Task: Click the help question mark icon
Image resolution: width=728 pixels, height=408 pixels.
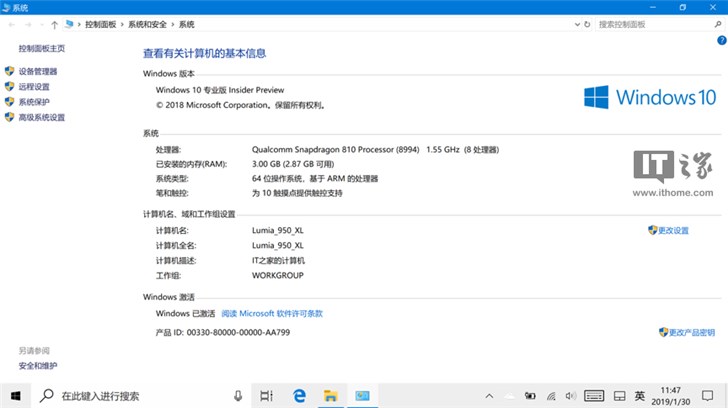Action: click(722, 40)
